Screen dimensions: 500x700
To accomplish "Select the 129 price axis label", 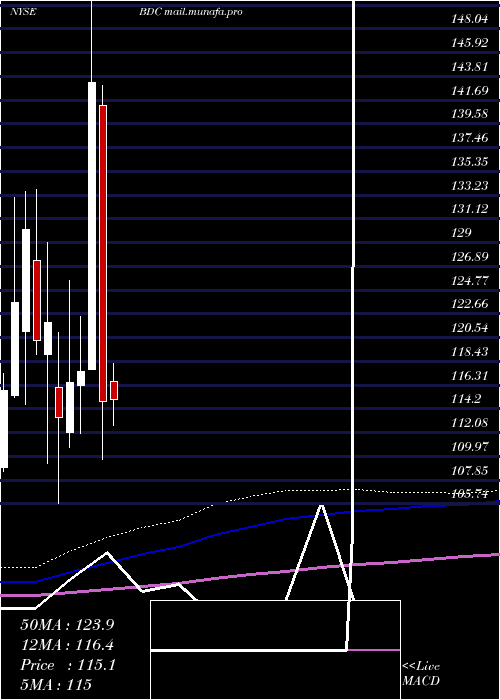I will click(x=462, y=233).
